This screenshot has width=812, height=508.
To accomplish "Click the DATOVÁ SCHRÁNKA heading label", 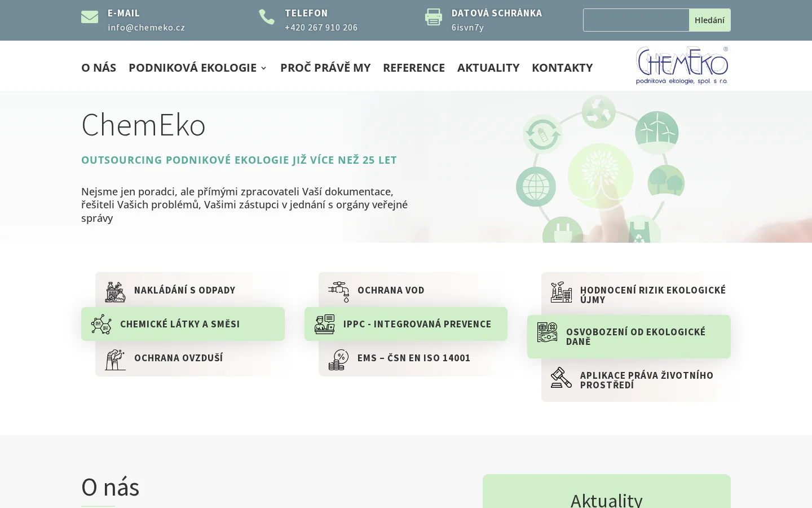I will (x=497, y=13).
